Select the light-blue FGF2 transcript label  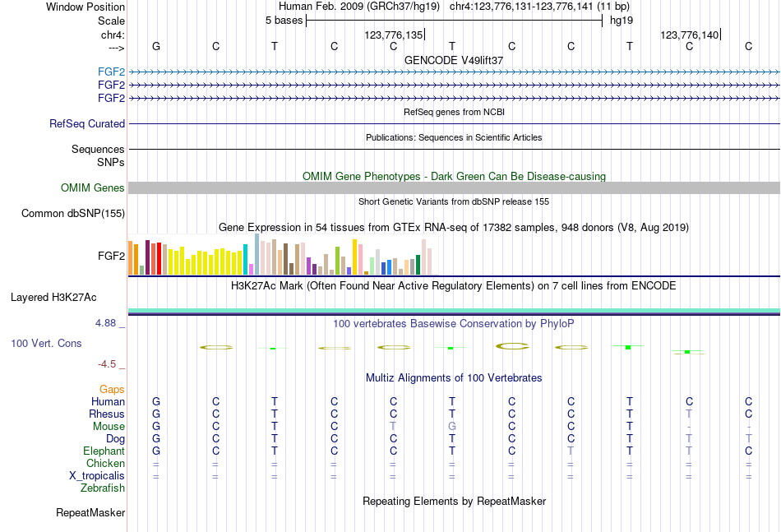click(111, 72)
